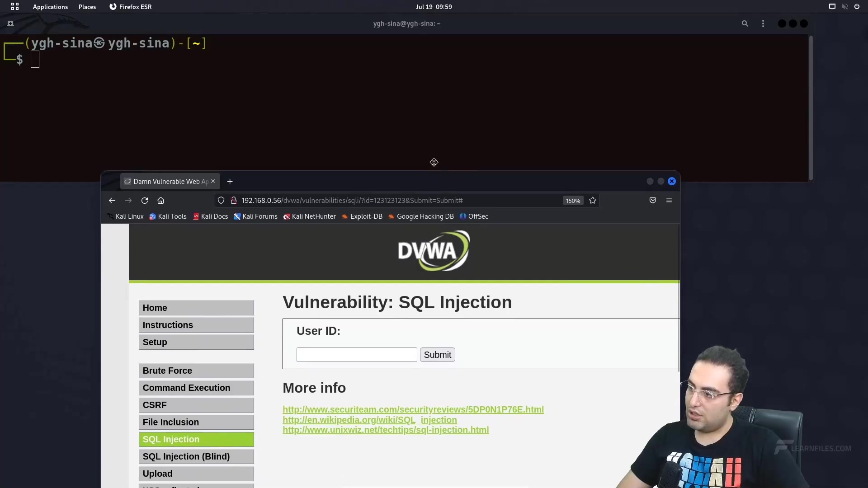Click the terminal window vertical scrollbar
Viewport: 868px width, 488px height.
811,108
